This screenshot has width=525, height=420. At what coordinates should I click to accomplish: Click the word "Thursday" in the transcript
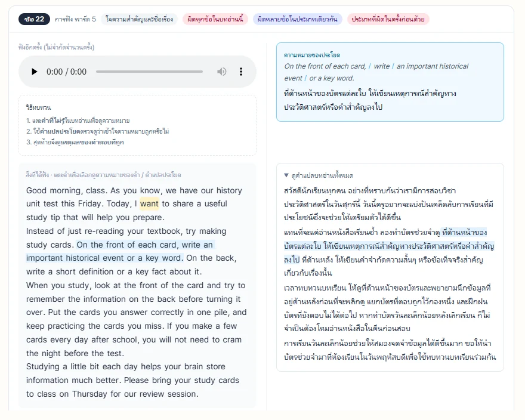(89, 394)
